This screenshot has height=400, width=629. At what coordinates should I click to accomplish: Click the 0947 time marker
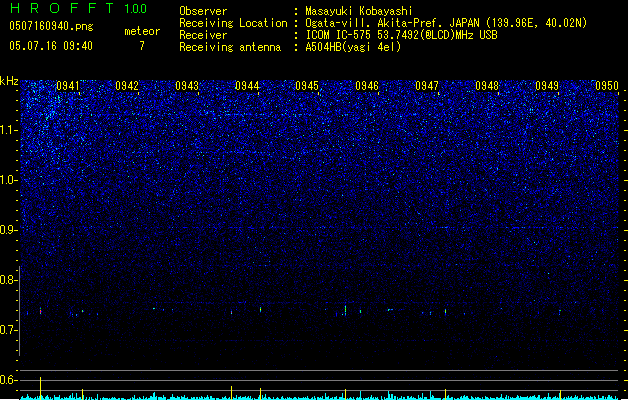tap(427, 86)
